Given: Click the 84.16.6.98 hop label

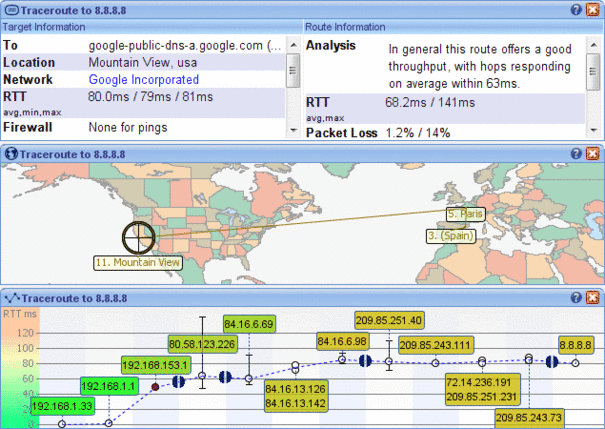Looking at the screenshot, I should (342, 341).
